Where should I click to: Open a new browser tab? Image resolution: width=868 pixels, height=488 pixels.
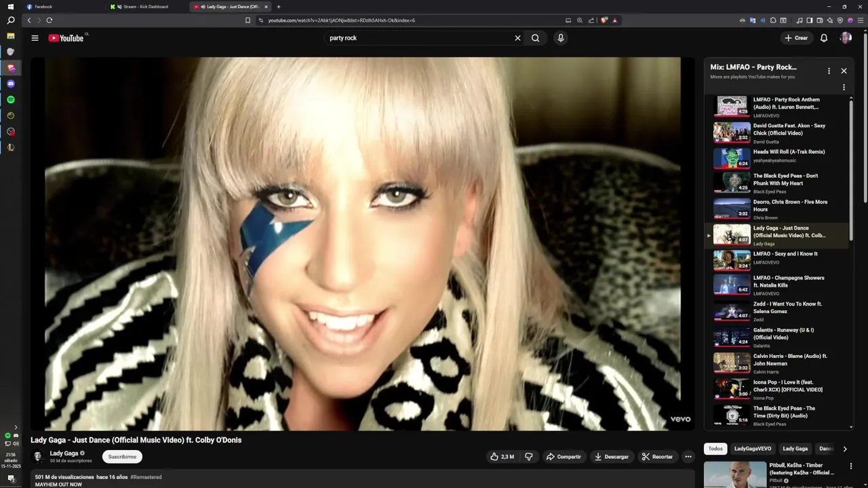tap(279, 7)
